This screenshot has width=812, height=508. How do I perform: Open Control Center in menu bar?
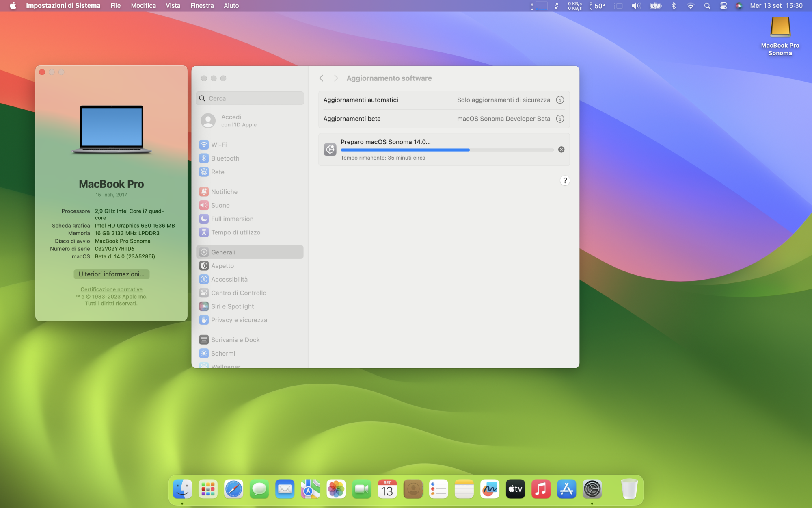(x=723, y=6)
